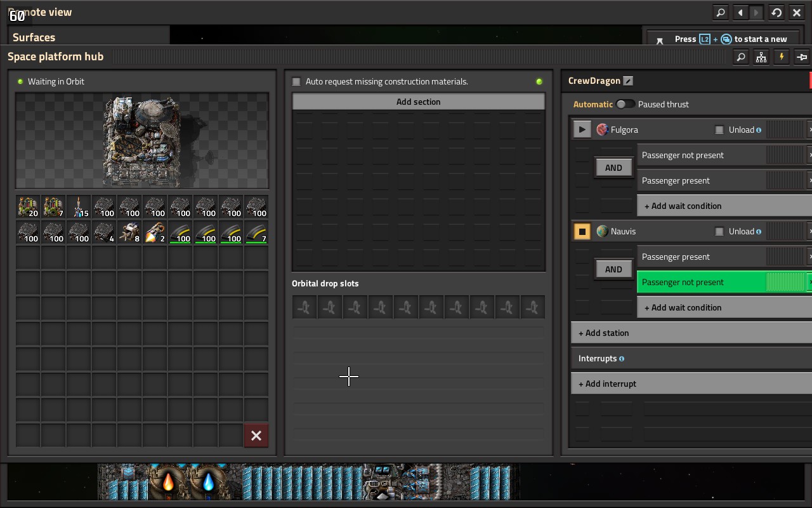Image resolution: width=812 pixels, height=508 pixels.
Task: Click the Add interrupt button
Action: click(691, 384)
